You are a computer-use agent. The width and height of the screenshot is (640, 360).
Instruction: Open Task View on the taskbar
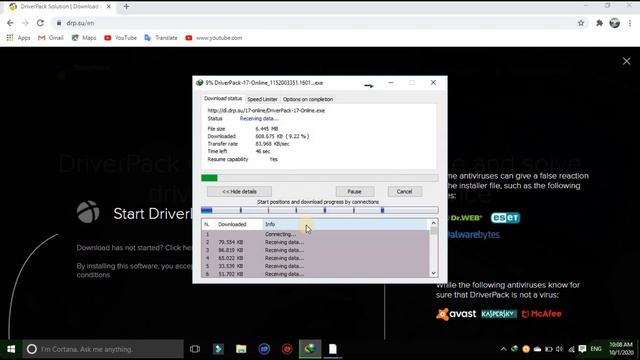click(x=195, y=349)
